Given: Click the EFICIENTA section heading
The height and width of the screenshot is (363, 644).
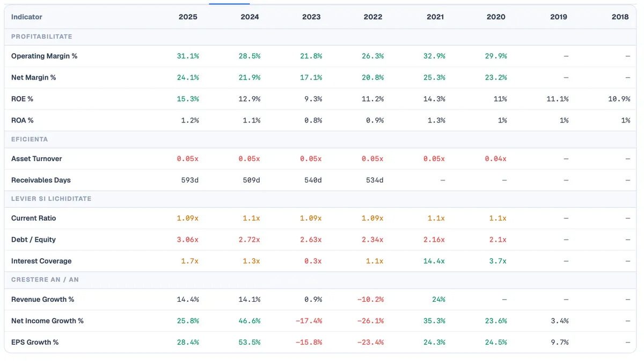Looking at the screenshot, I should click(x=30, y=139).
